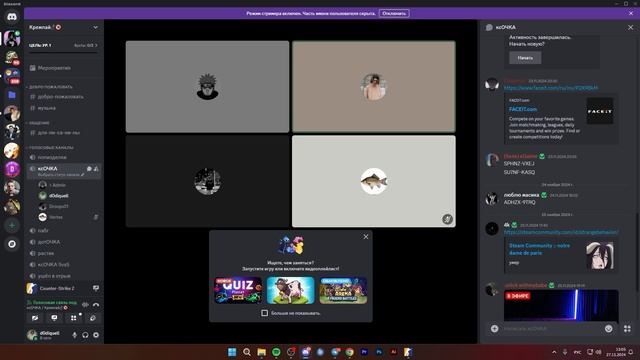Image resolution: width=640 pixels, height=360 pixels.
Task: Open the 'добро-пожаловать' text channel
Action: [60, 97]
